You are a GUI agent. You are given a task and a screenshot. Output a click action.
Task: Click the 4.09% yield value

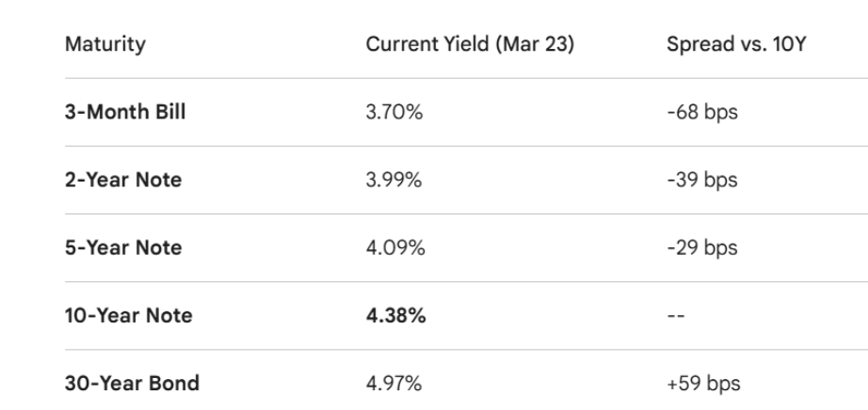click(x=395, y=248)
